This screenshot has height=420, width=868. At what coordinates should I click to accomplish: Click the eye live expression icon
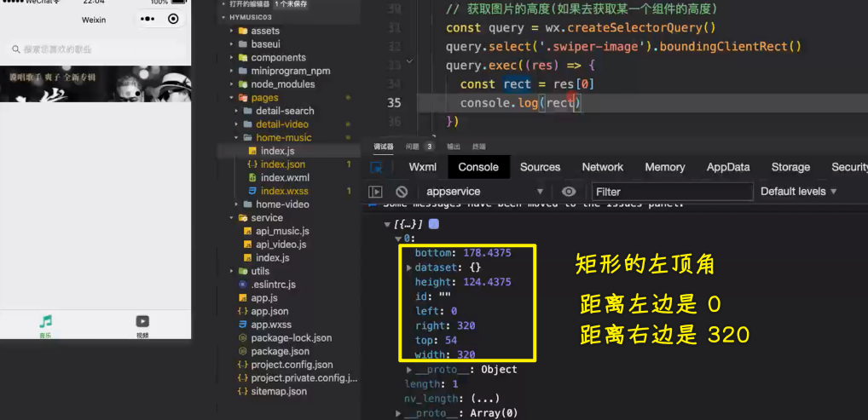click(569, 192)
